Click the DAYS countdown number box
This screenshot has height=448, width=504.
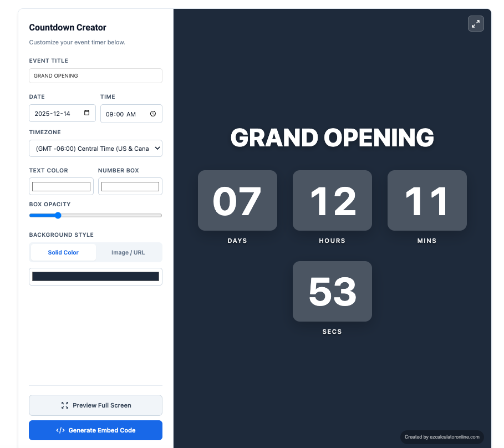pos(237,200)
